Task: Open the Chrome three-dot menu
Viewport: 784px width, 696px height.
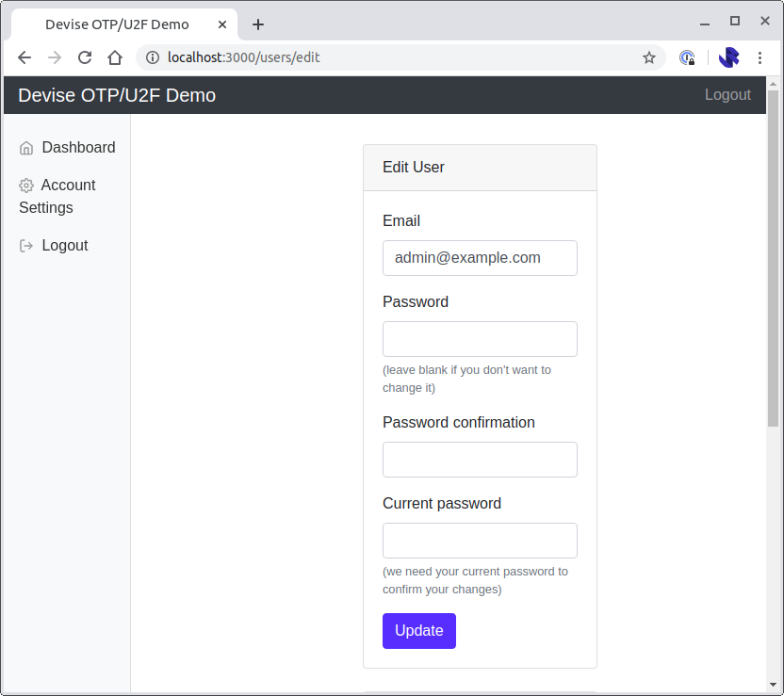Action: 760,57
